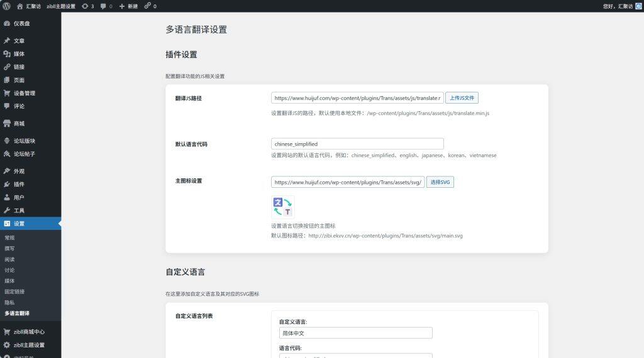The height and width of the screenshot is (358, 644).
Task: Click the 多语言翻译设置 page heading
Action: tap(196, 30)
